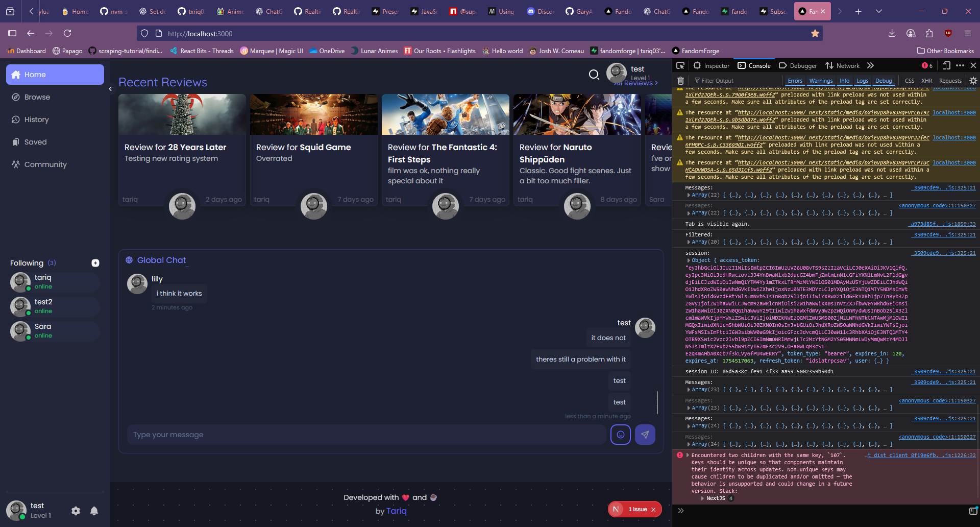This screenshot has width=980, height=527.
Task: Select tariq in the Following list
Action: [55, 282]
